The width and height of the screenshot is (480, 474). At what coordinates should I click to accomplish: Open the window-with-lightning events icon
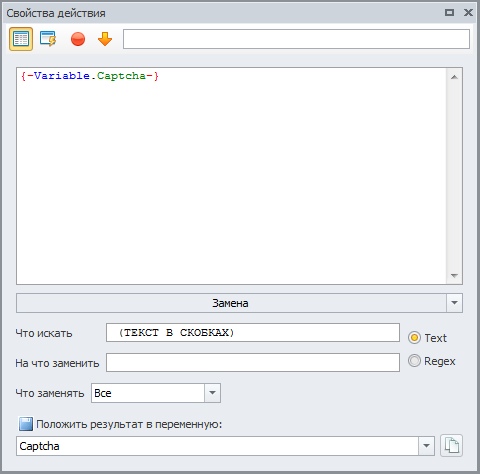(48, 39)
